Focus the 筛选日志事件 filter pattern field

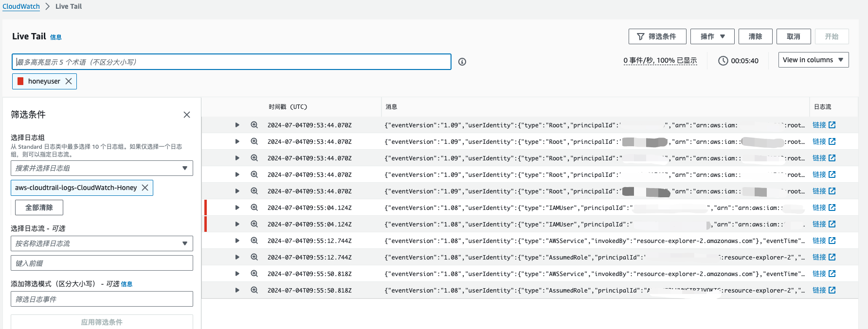[x=102, y=299]
